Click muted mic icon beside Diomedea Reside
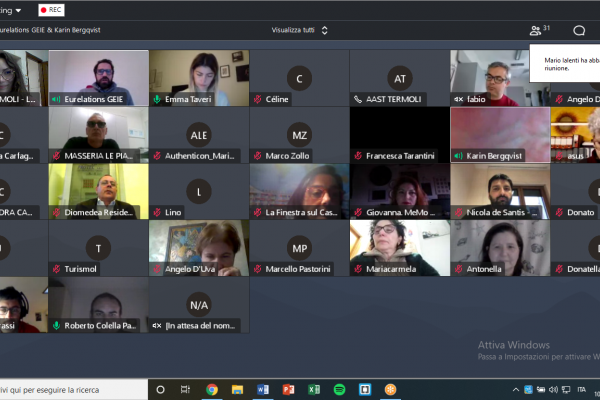 [x=57, y=212]
